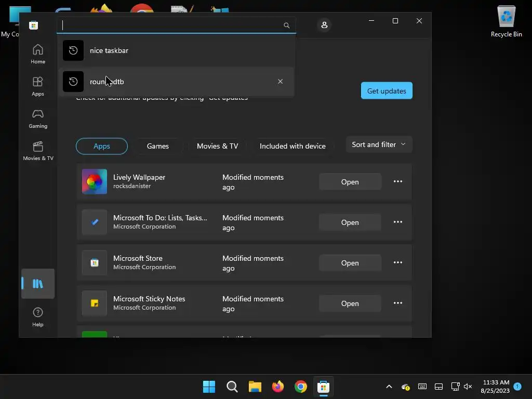The width and height of the screenshot is (532, 399).
Task: Open the Home section in the sidebar
Action: (x=37, y=54)
